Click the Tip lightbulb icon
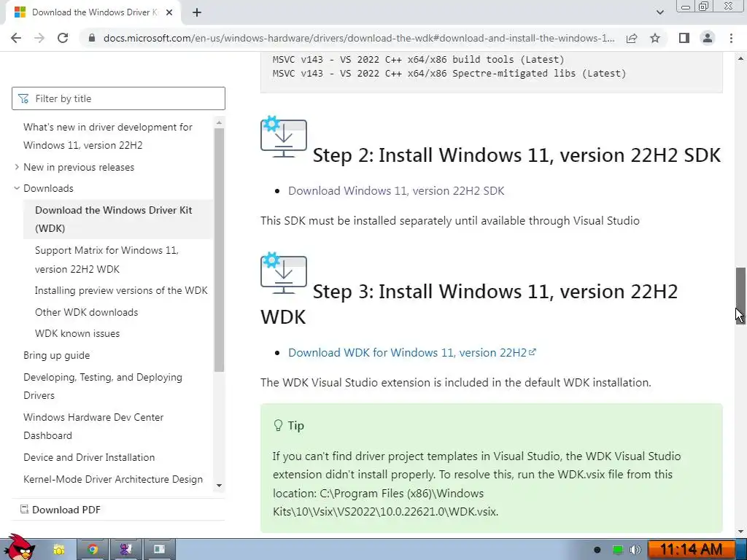747x560 pixels. point(278,425)
